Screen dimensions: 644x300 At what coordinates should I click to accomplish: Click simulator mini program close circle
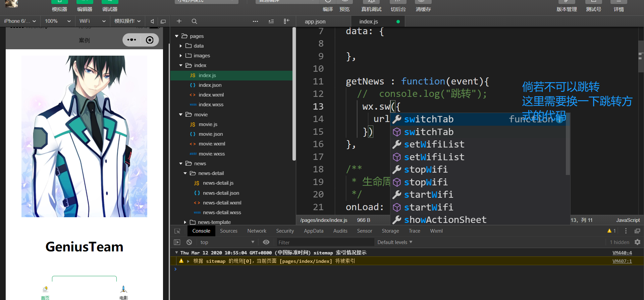(x=150, y=40)
